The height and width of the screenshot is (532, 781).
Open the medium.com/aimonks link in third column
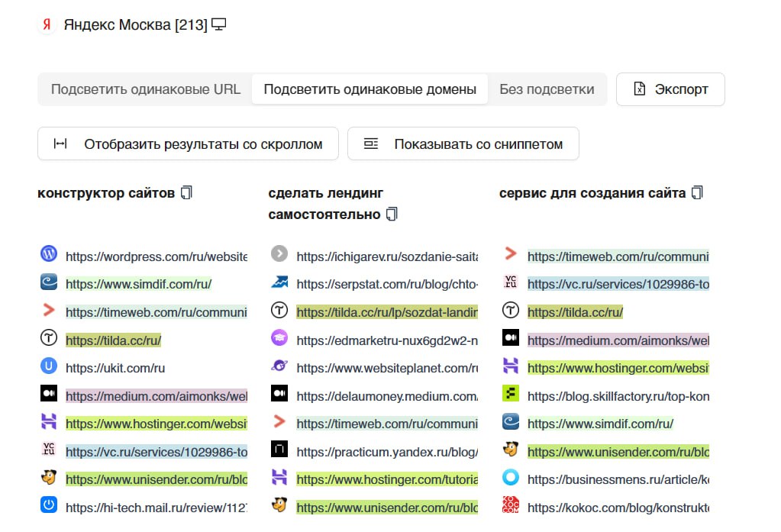pos(618,340)
